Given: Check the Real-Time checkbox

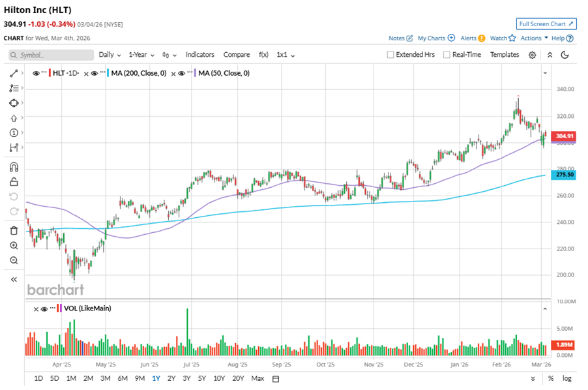Looking at the screenshot, I should [447, 55].
